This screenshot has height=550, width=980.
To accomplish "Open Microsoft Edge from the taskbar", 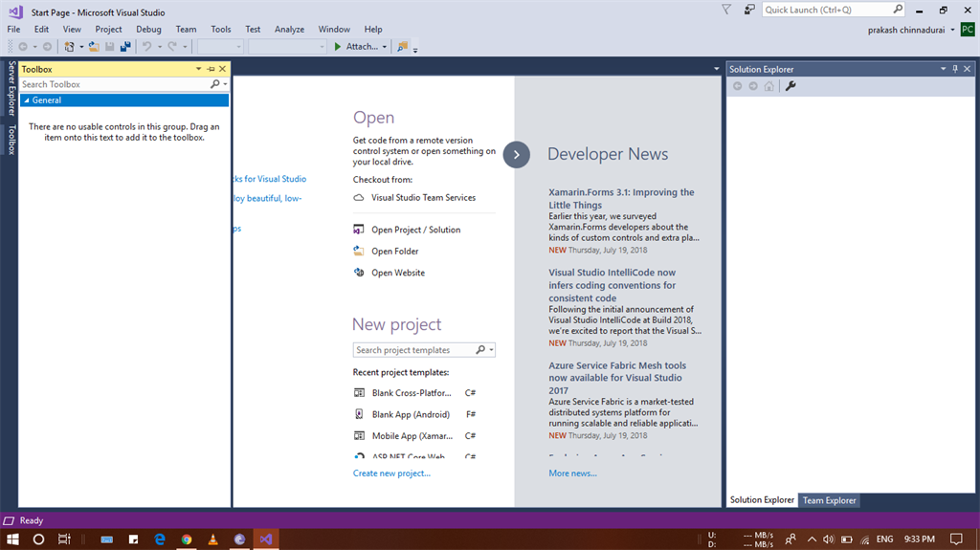I will [x=160, y=539].
